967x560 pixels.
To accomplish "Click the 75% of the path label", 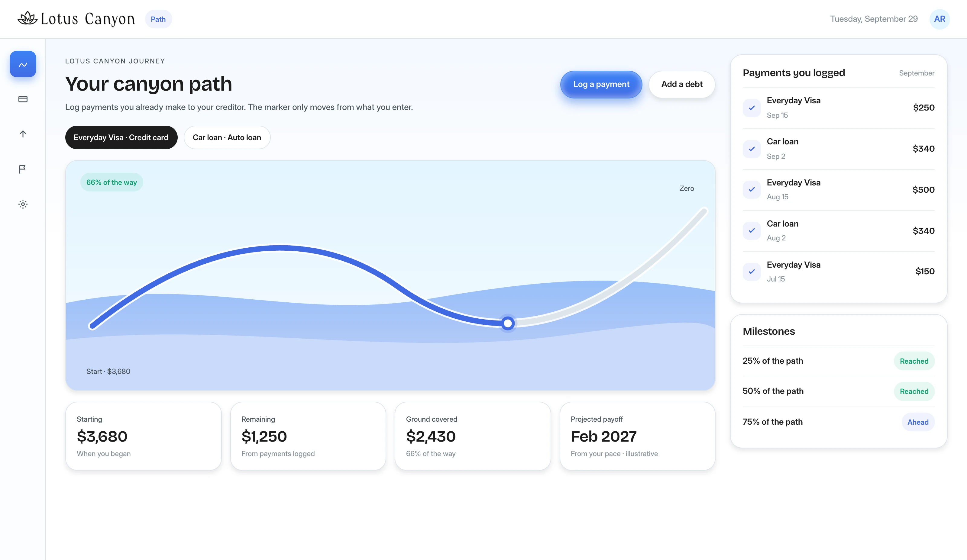I will tap(772, 422).
